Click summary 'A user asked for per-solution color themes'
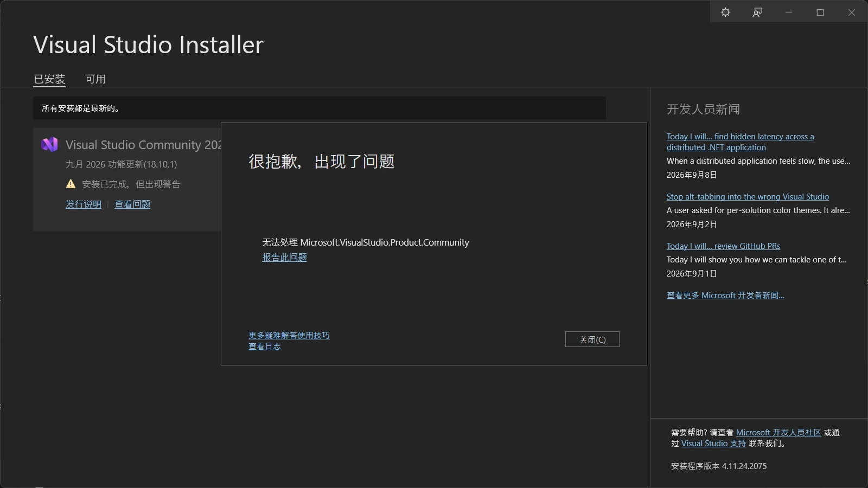 click(758, 210)
